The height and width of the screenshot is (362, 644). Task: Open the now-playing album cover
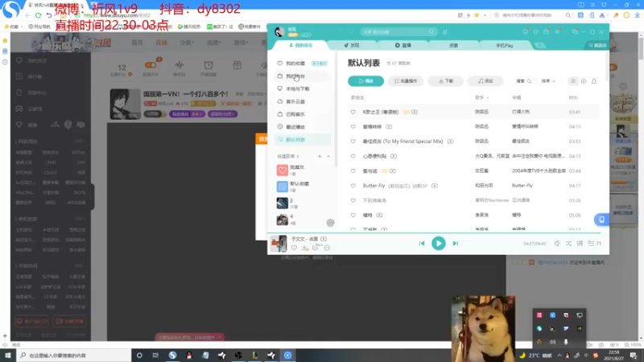point(279,244)
